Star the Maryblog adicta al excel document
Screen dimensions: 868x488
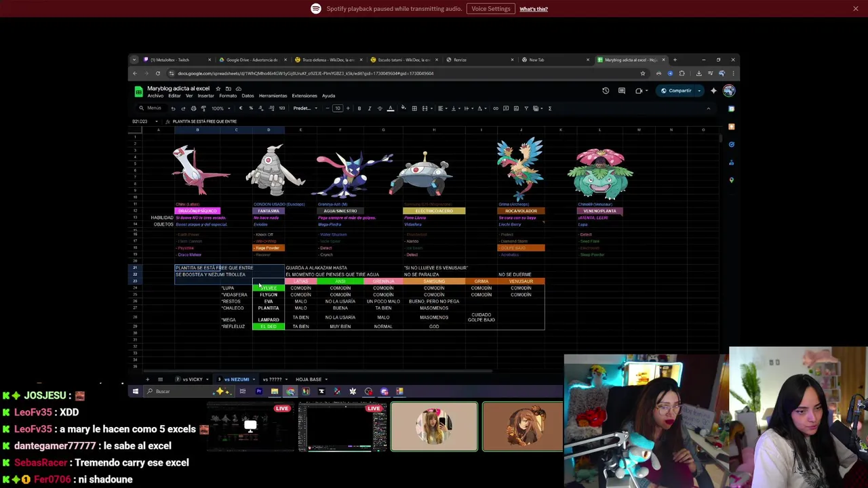pos(218,89)
